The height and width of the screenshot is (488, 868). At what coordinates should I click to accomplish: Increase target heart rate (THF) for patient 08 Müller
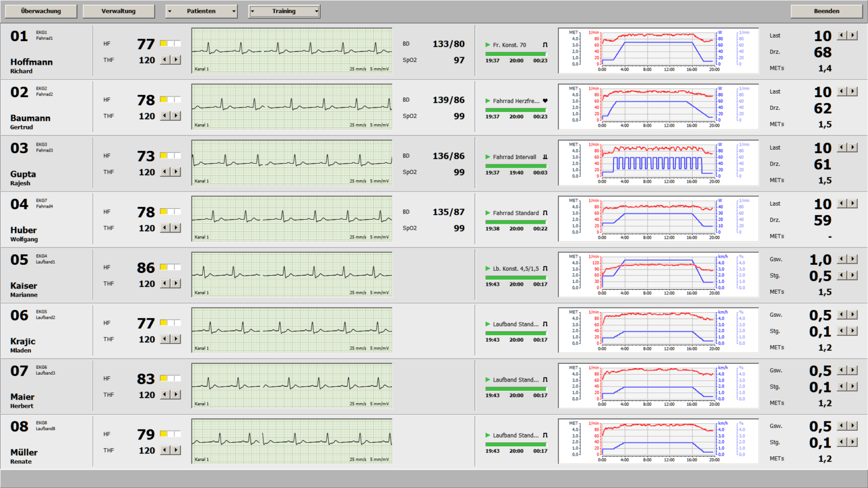(176, 450)
